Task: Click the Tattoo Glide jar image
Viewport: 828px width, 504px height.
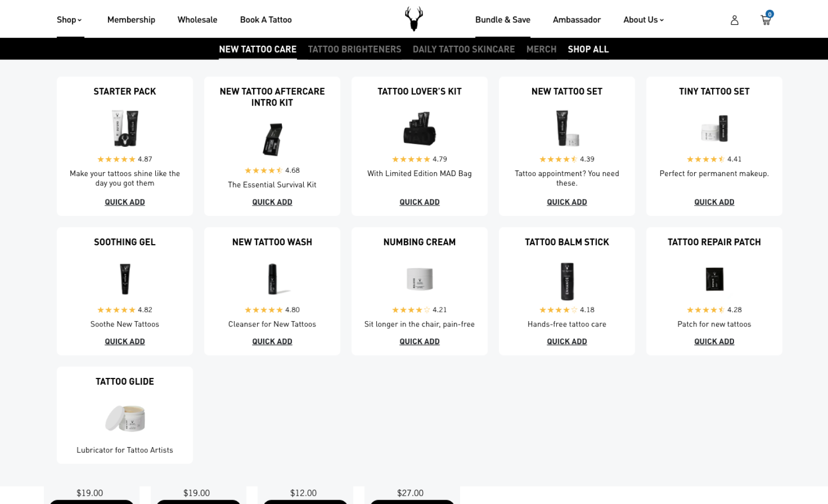Action: point(125,418)
